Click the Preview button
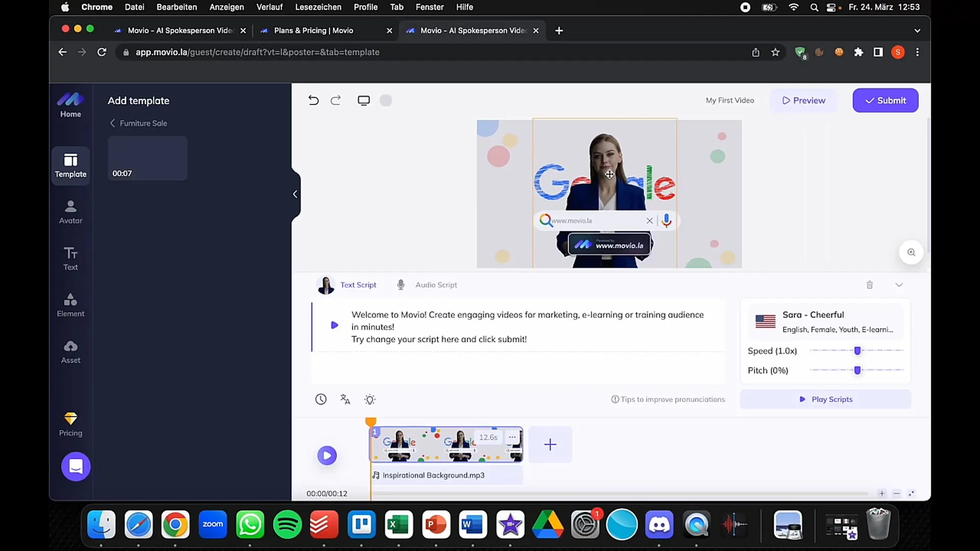This screenshot has width=980, height=551. point(803,99)
